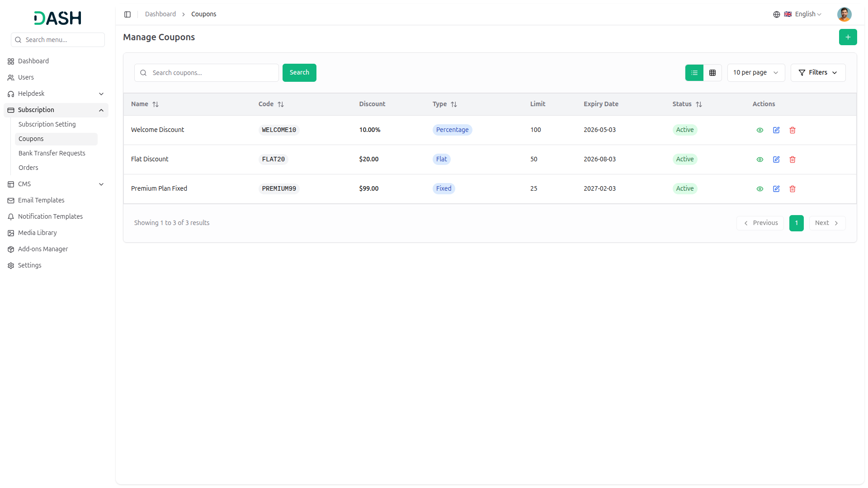868x488 pixels.
Task: Open the Users menu item
Action: point(56,78)
